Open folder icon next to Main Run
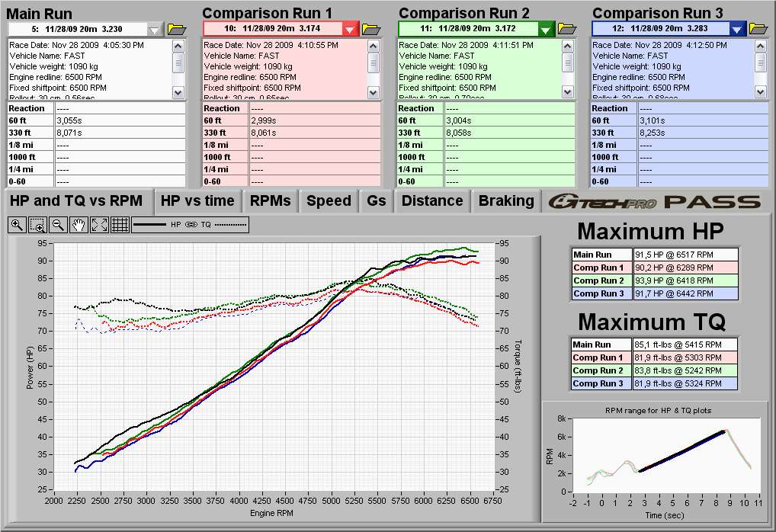The width and height of the screenshot is (776, 532). click(176, 29)
